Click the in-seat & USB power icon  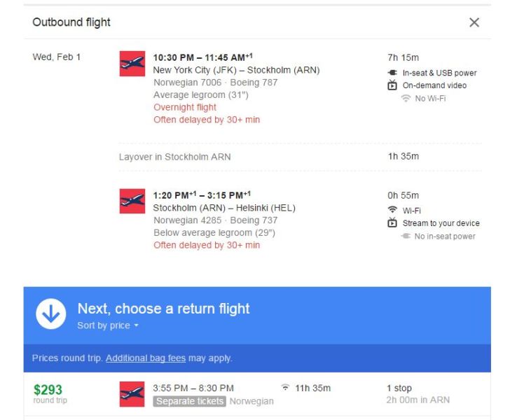(392, 73)
